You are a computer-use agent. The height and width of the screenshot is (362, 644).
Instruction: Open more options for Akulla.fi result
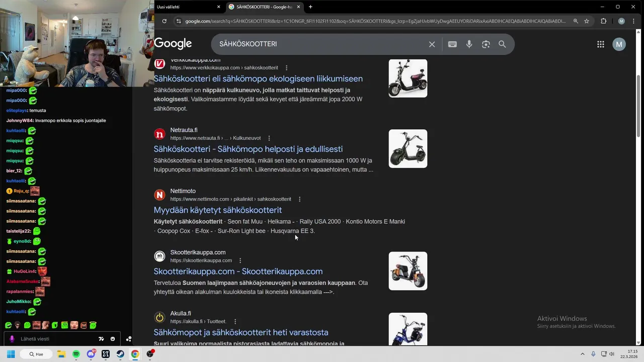pyautogui.click(x=235, y=321)
